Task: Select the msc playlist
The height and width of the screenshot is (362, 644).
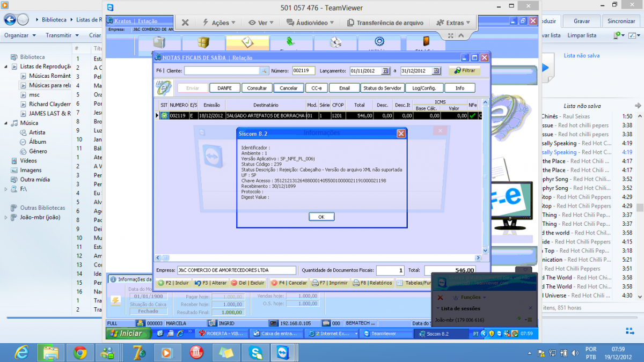Action: tap(34, 95)
